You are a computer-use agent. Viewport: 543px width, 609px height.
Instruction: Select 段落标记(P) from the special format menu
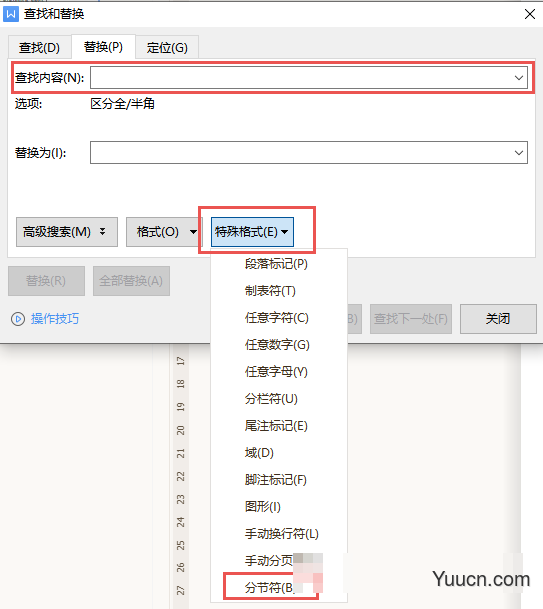(278, 264)
